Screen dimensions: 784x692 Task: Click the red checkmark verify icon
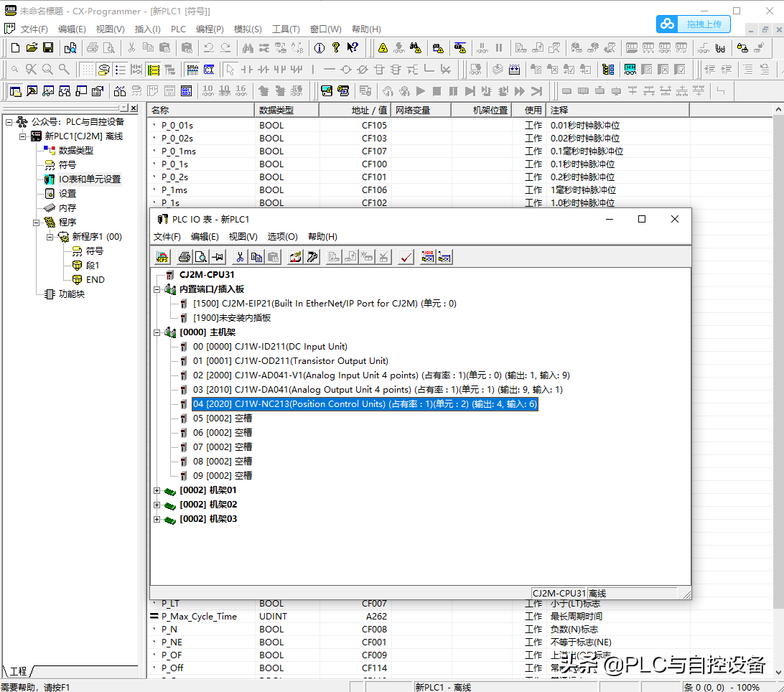coord(406,257)
